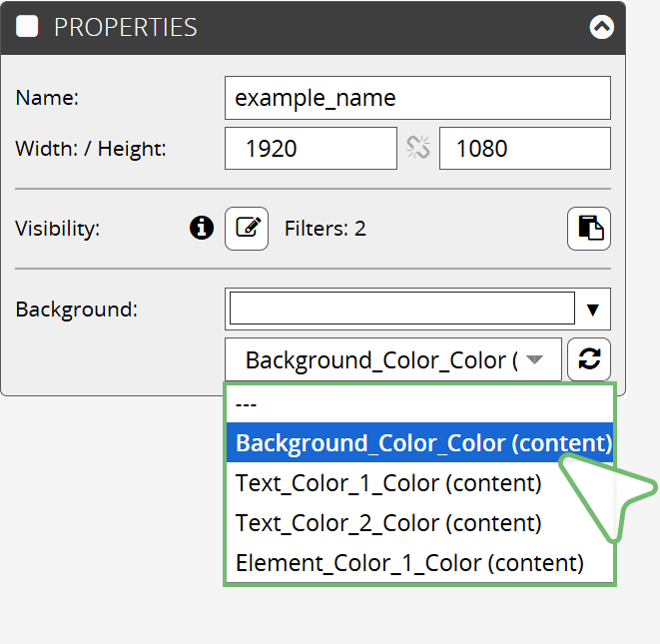
Task: Toggle the width/height link chain icon
Action: [x=418, y=148]
